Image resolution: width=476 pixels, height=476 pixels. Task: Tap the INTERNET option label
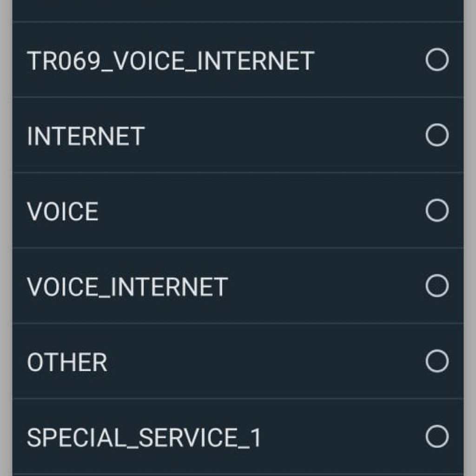pyautogui.click(x=86, y=136)
